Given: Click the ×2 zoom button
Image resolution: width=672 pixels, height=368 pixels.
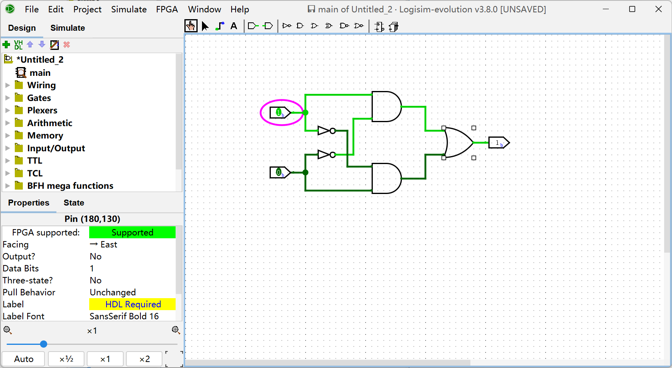Looking at the screenshot, I should pos(144,359).
